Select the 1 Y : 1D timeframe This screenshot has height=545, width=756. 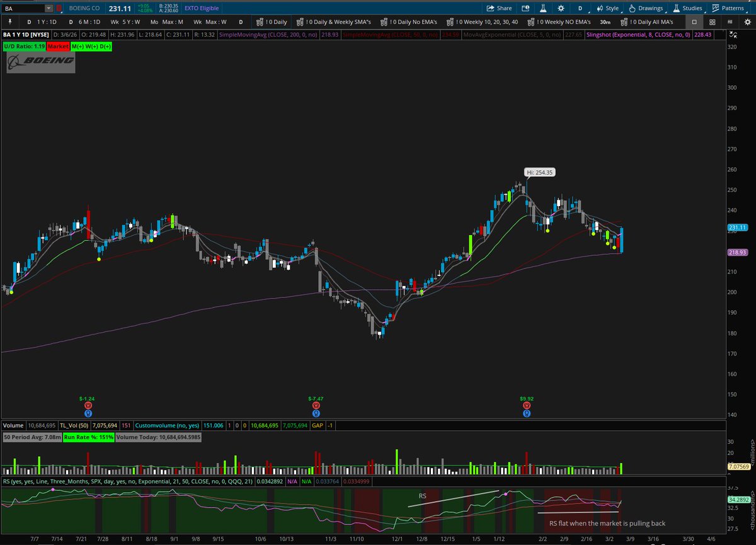[42, 21]
